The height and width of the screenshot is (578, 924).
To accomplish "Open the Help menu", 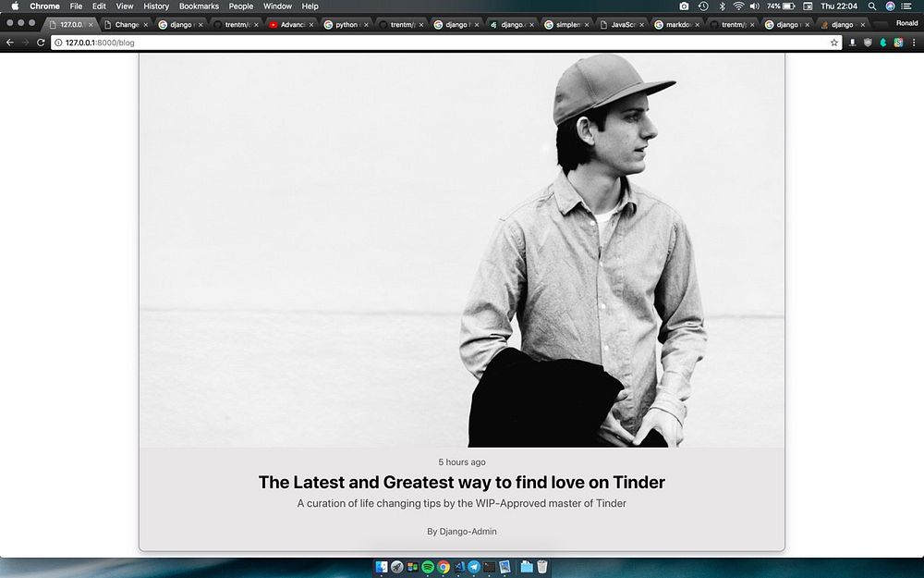I will 310,6.
